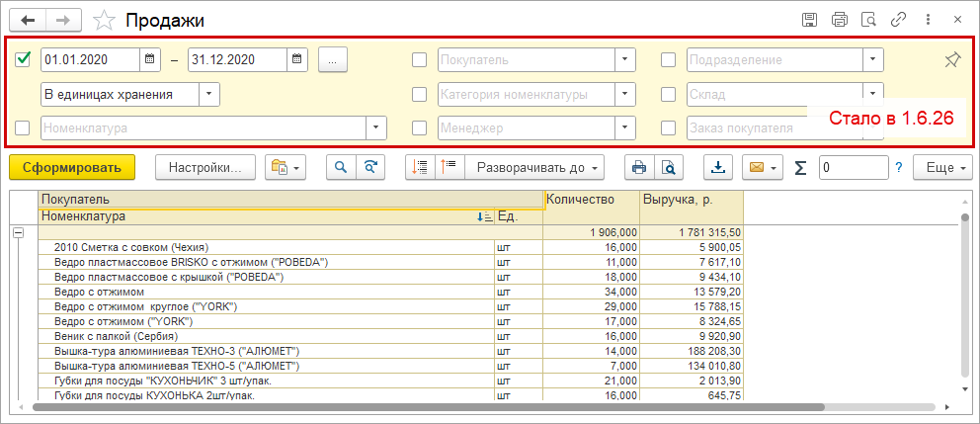980x424 pixels.
Task: Click the Покупатель column header
Action: (290, 200)
